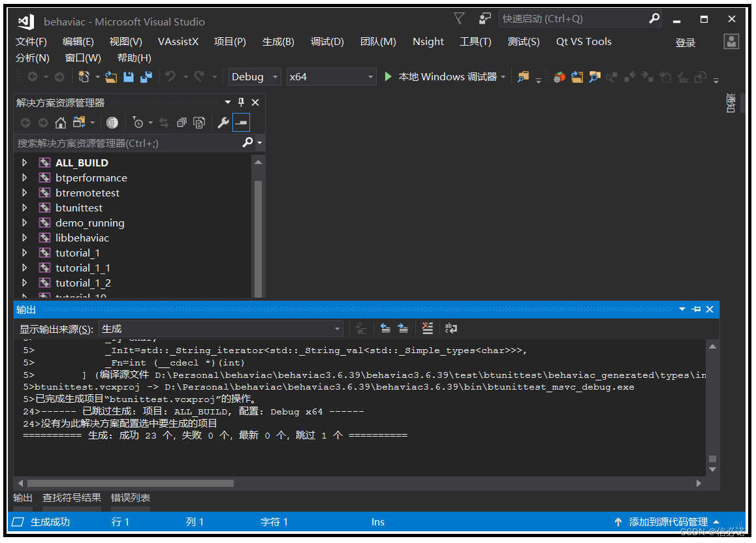This screenshot has width=756, height=543.
Task: Click the globe-shaped view icon in Solution Explorer
Action: tap(112, 123)
